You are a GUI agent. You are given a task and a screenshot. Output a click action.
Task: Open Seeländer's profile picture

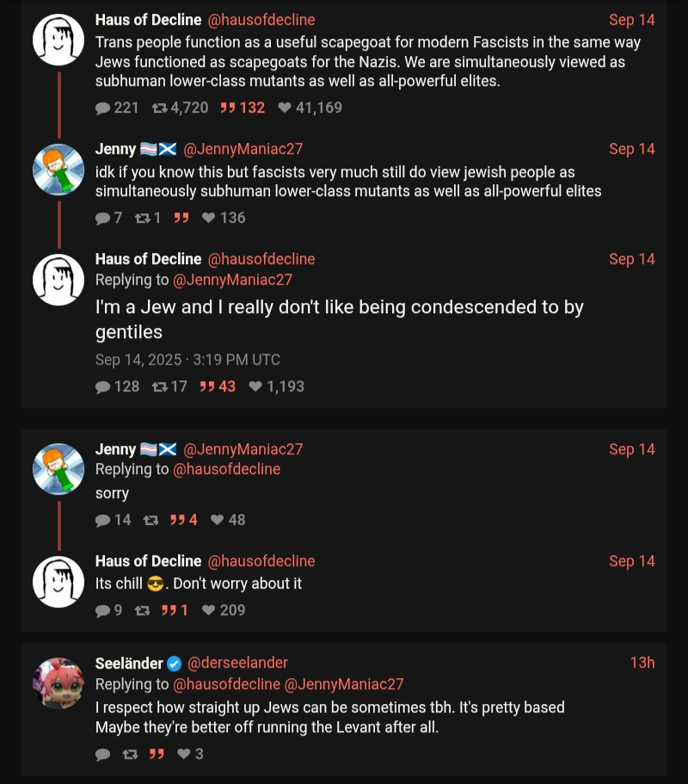click(58, 683)
